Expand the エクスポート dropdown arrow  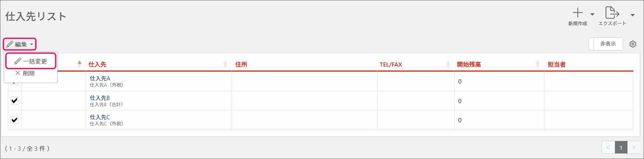[x=632, y=15]
